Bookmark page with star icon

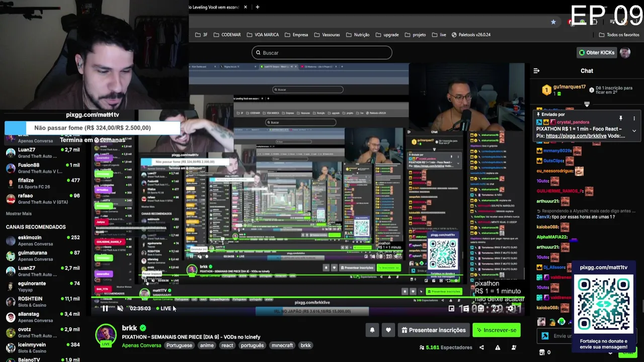(553, 22)
